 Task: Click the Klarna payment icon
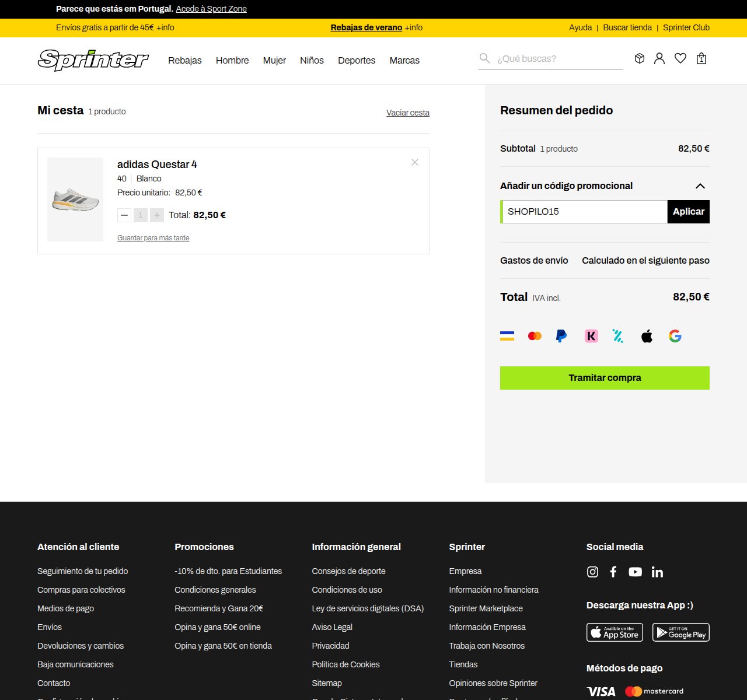pos(591,336)
